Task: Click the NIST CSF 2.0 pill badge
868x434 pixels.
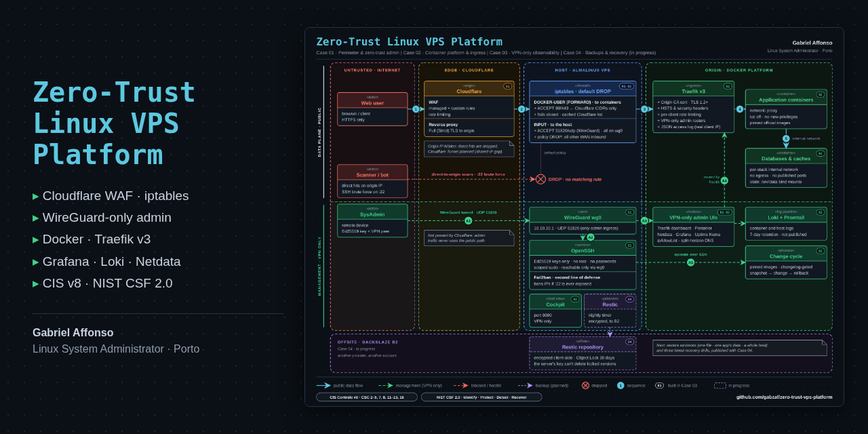Action: click(x=481, y=397)
